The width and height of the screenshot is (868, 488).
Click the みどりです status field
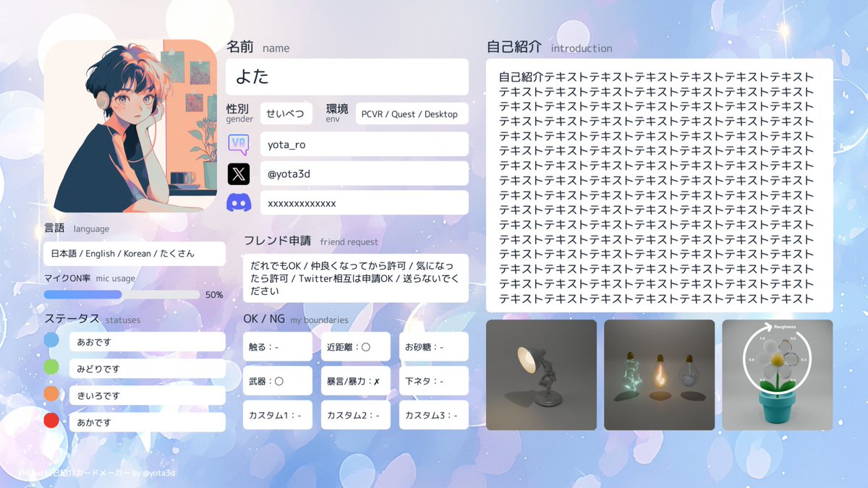[148, 369]
